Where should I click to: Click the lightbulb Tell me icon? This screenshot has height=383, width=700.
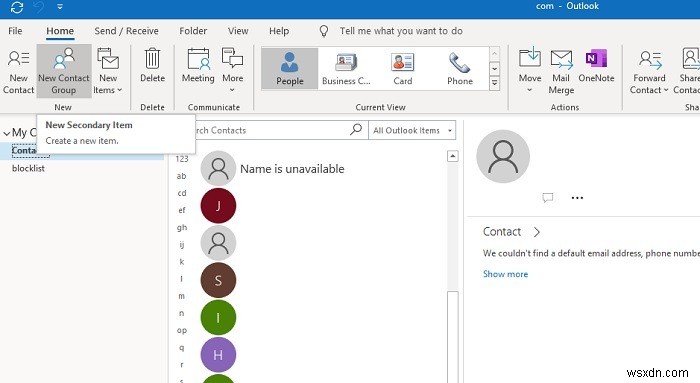point(324,31)
